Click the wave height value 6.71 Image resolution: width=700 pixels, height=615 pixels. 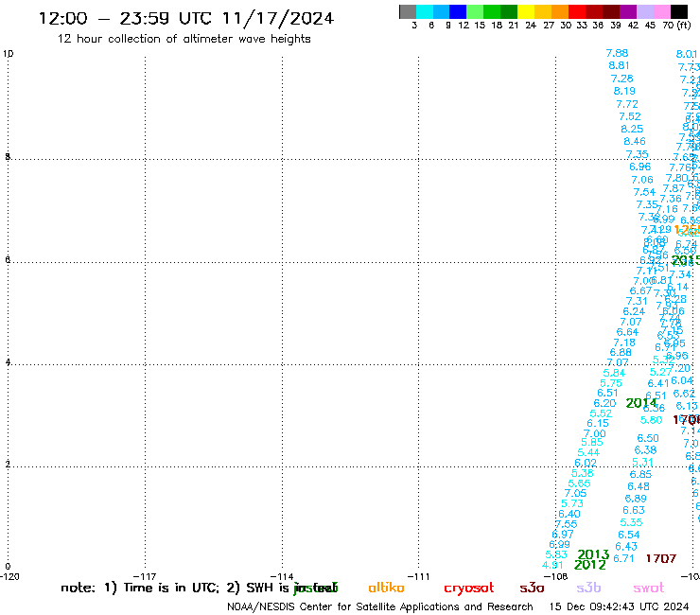coord(623,559)
